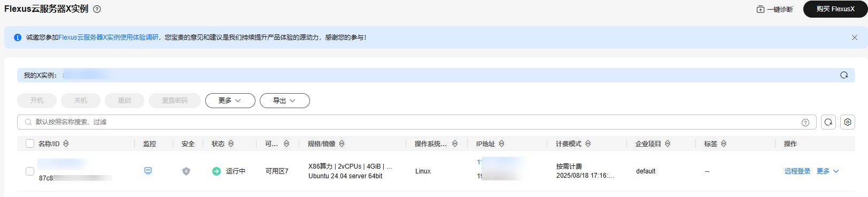Focus the 默认按照名称搜索 filter search field
Screen dimensions: 868x197
[x=412, y=122]
